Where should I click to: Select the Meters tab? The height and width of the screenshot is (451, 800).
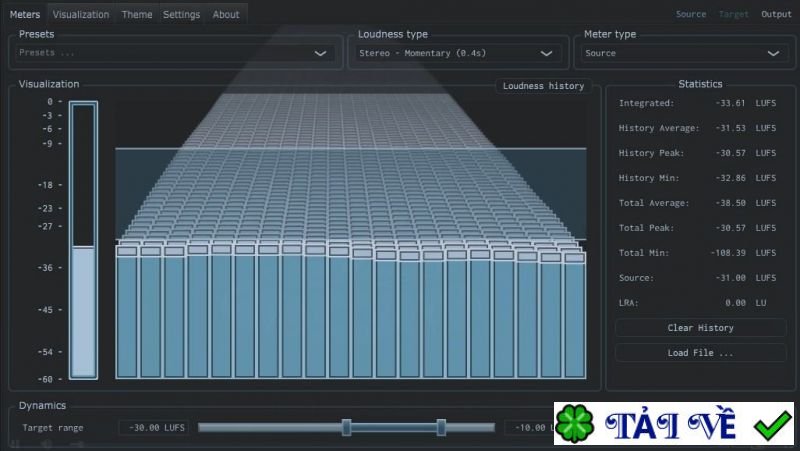(25, 15)
